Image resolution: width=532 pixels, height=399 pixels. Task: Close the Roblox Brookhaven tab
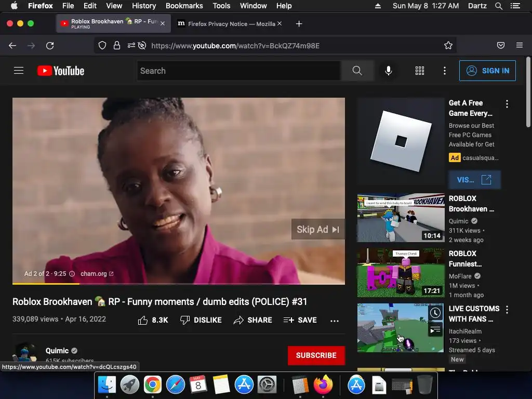[163, 23]
